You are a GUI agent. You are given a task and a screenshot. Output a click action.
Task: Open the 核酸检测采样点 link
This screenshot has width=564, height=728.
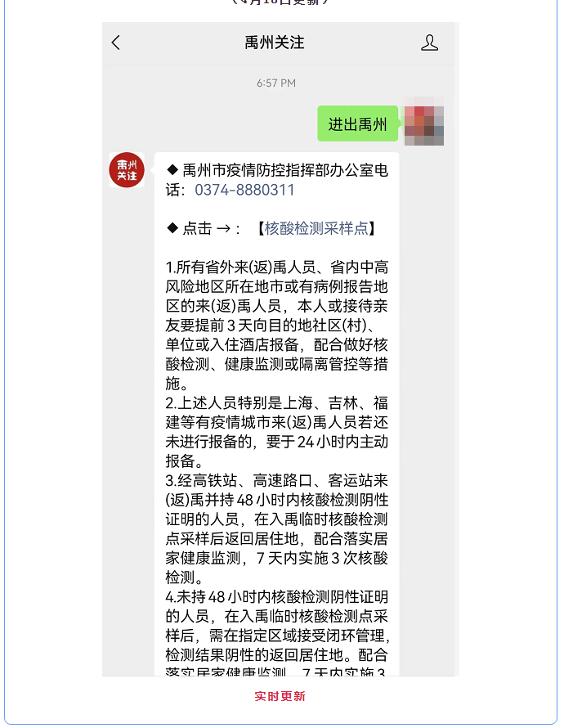[316, 228]
